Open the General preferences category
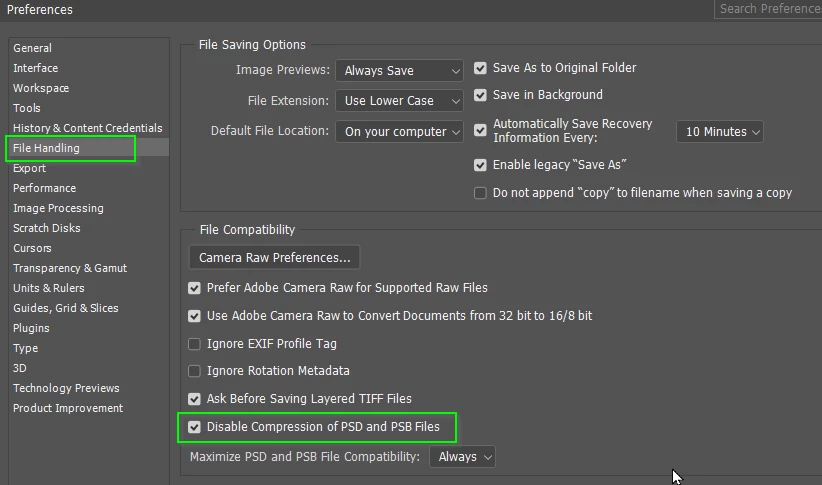 33,48
